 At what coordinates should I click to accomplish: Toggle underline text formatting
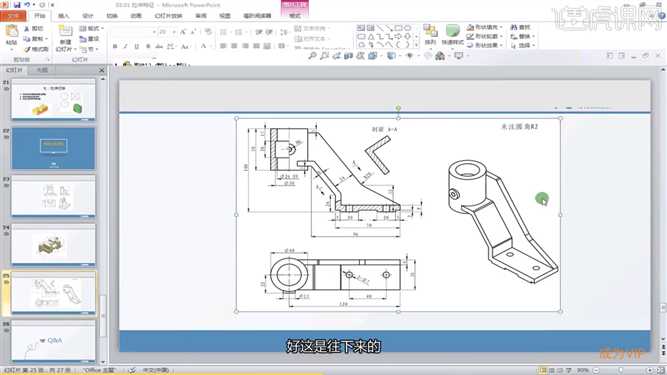(x=137, y=46)
